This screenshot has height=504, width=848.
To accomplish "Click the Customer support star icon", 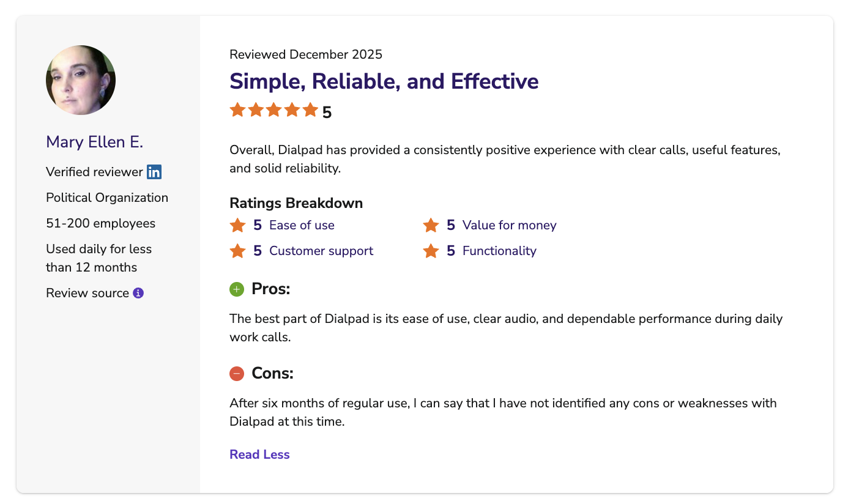I will tap(237, 251).
